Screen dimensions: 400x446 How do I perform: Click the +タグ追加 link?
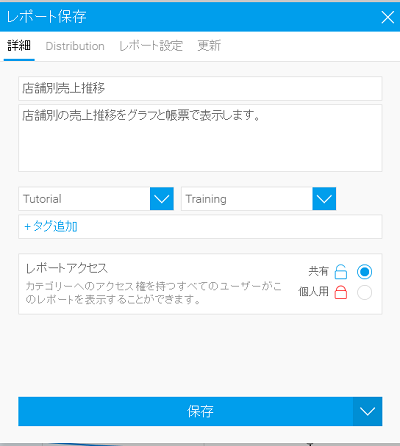click(51, 226)
